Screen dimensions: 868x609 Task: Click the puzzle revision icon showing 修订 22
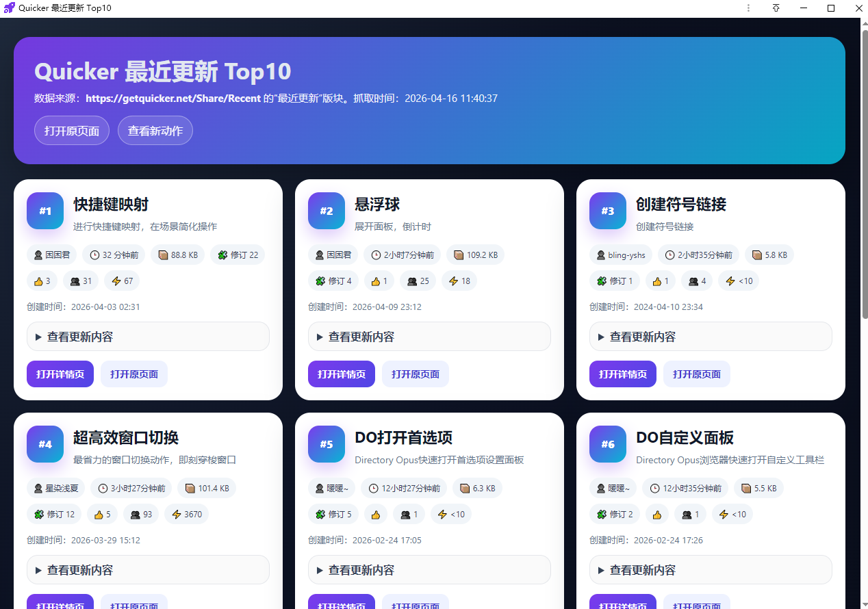(222, 255)
